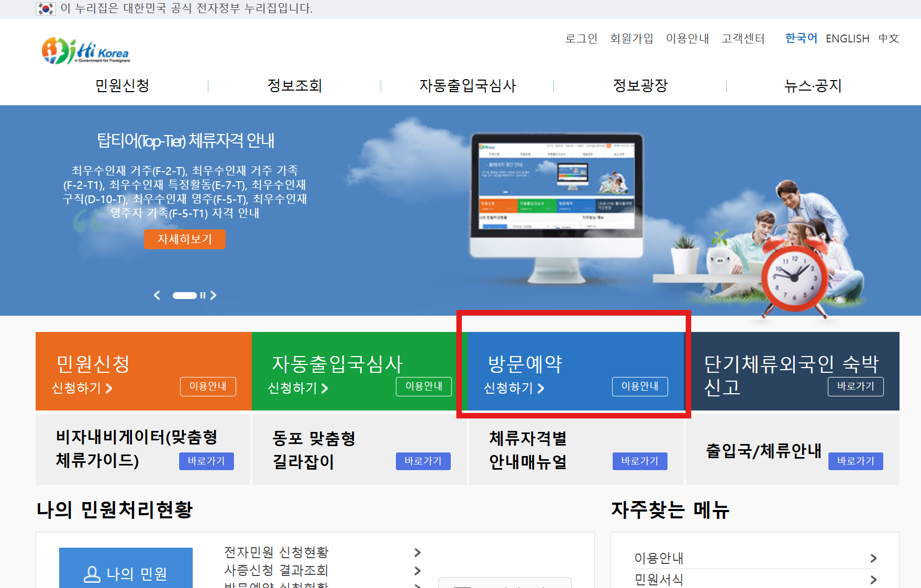Select 한국어 language option
The width and height of the screenshot is (921, 588).
tap(801, 38)
